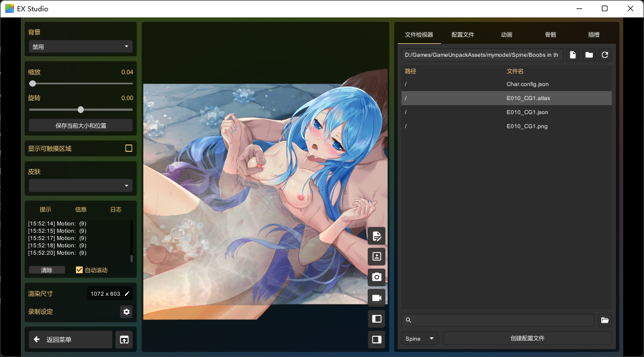Open the 动画 tab
644x357 pixels.
[x=506, y=35]
